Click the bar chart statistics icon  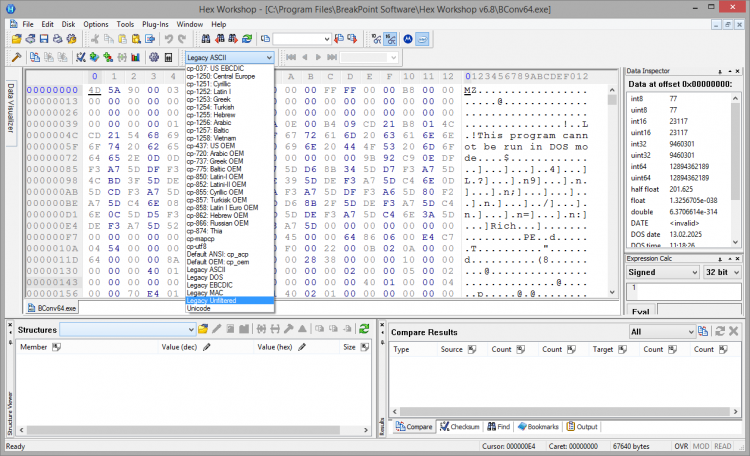pyautogui.click(x=134, y=57)
